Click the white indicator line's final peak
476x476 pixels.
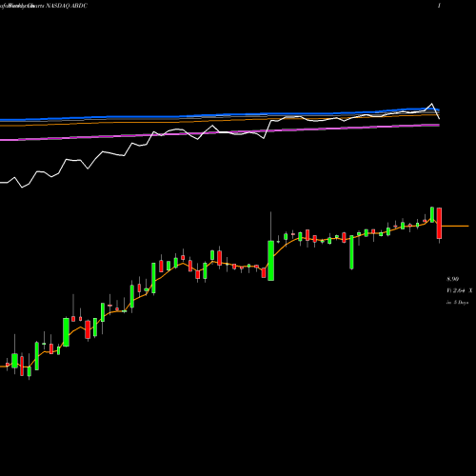click(431, 104)
